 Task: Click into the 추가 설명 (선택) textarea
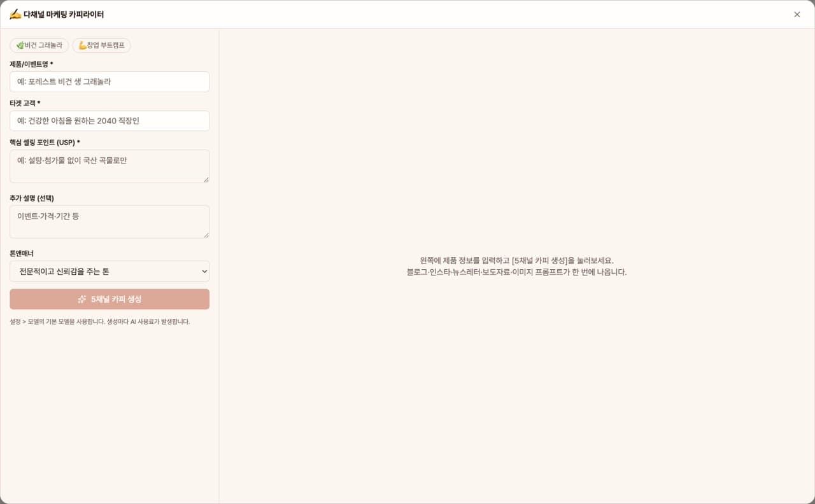click(110, 221)
